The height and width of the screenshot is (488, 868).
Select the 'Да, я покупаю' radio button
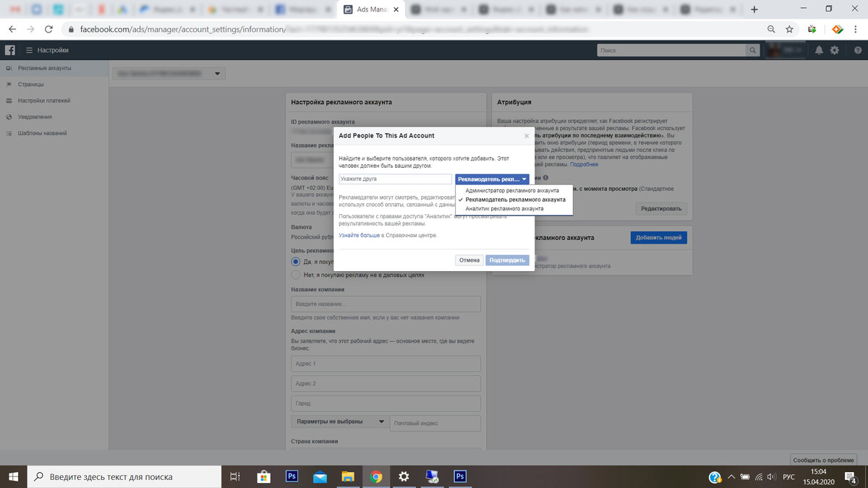[x=295, y=262]
